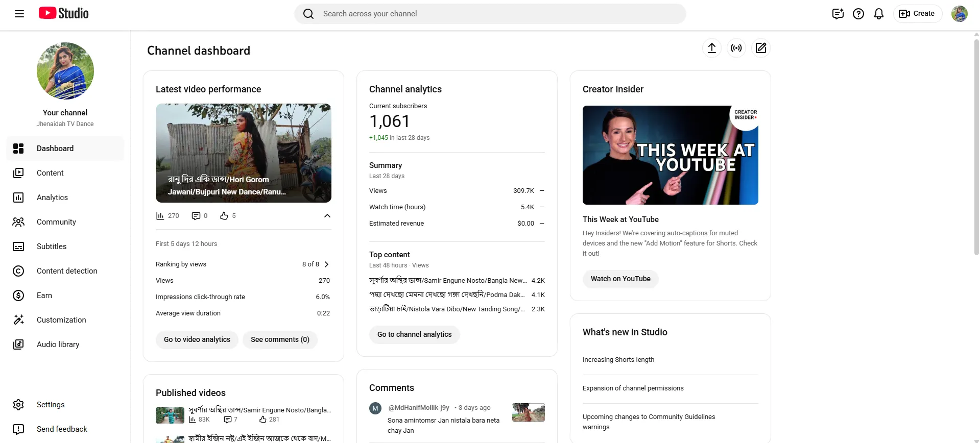Click Go to video analytics button
The image size is (980, 443).
(197, 340)
